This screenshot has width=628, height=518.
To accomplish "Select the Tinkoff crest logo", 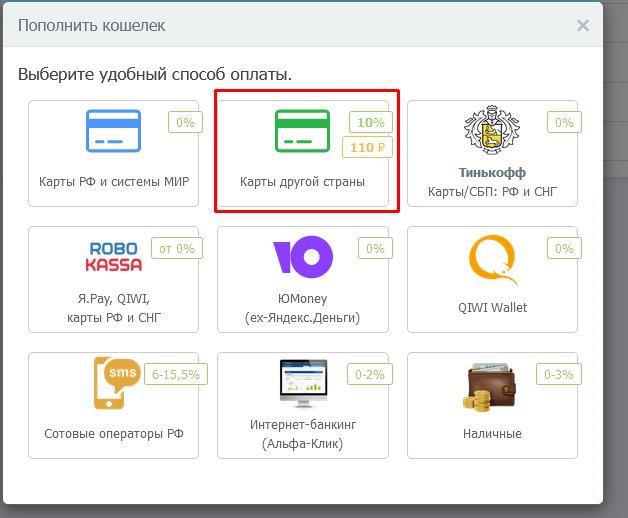I will (492, 130).
